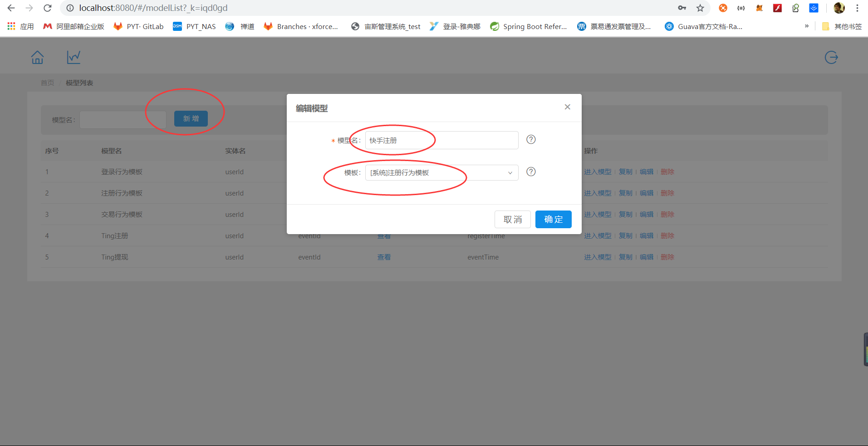
Task: Open PYT· GitLab bookmark
Action: click(x=138, y=26)
